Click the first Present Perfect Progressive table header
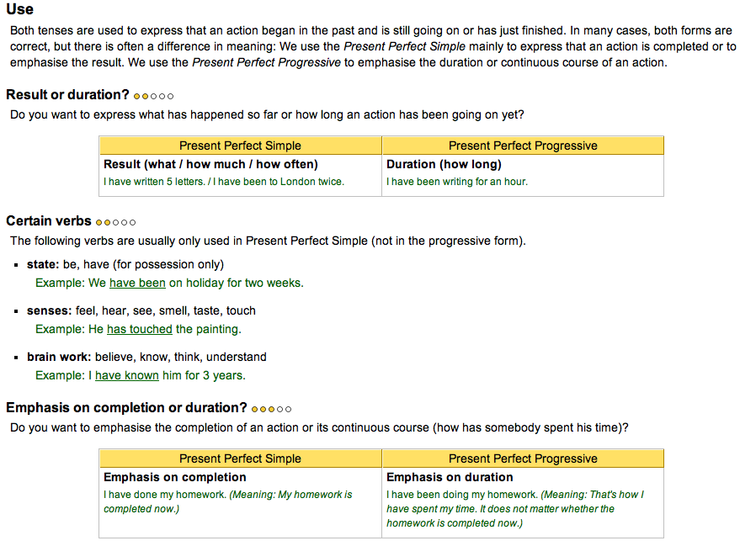Image resolution: width=756 pixels, height=546 pixels. [x=523, y=146]
